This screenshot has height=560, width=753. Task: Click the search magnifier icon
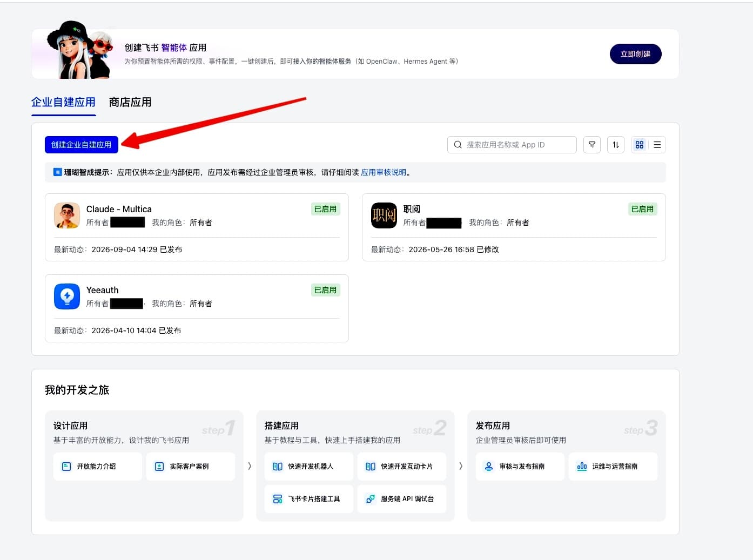pyautogui.click(x=458, y=145)
